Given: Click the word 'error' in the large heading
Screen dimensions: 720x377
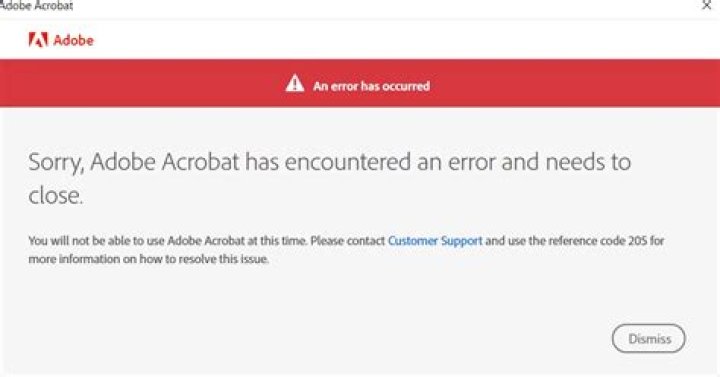Looking at the screenshot, I should (470, 163).
